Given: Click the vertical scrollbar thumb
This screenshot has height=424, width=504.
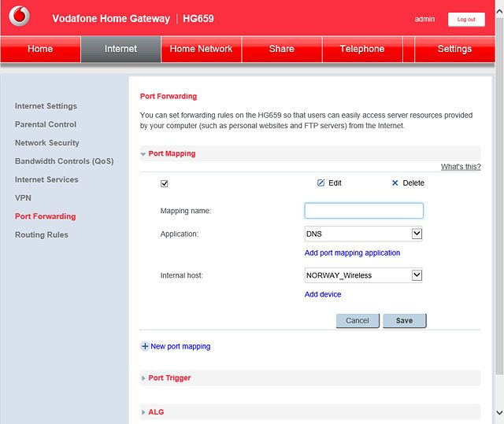Looking at the screenshot, I should pos(499,196).
